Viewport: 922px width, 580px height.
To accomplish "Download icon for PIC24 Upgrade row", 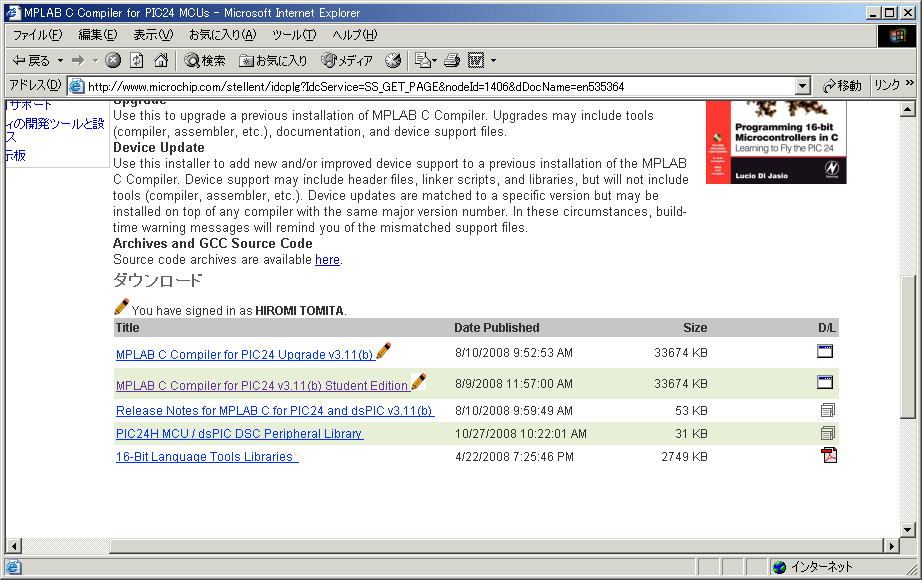I will [x=825, y=351].
